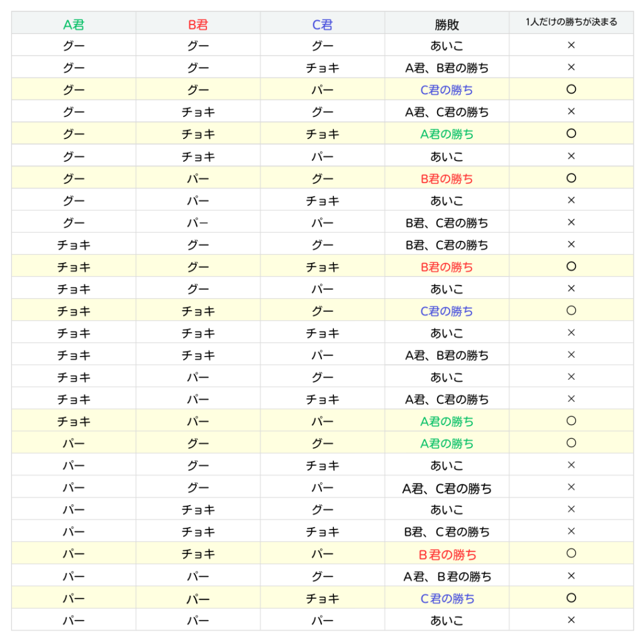Click the × mark in the all-チョキ row
Screen dimensions: 644x644
pyautogui.click(x=571, y=333)
